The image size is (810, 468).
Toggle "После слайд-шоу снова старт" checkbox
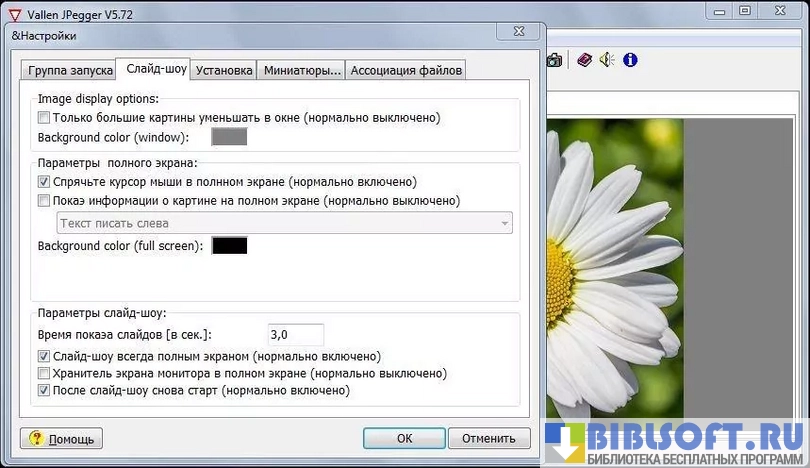[44, 390]
